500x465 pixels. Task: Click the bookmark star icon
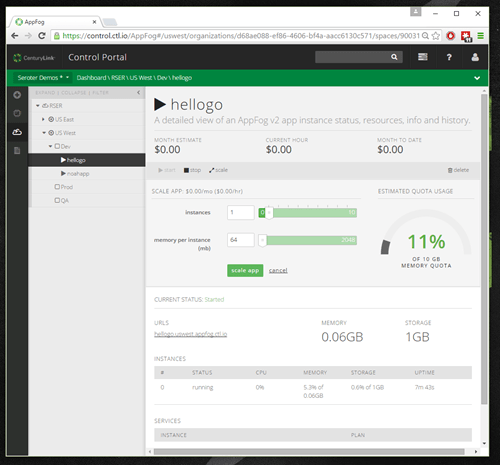tap(435, 36)
